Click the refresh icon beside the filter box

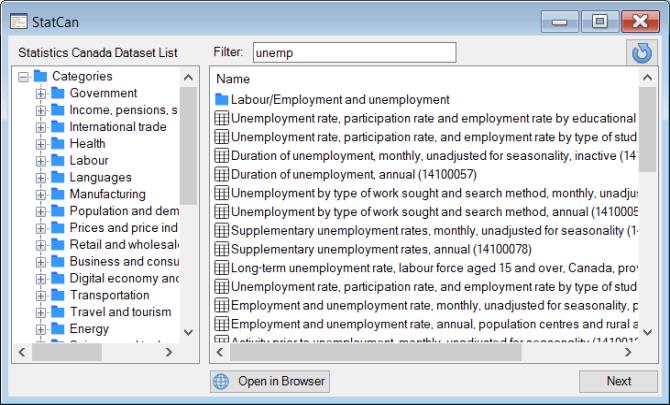642,53
